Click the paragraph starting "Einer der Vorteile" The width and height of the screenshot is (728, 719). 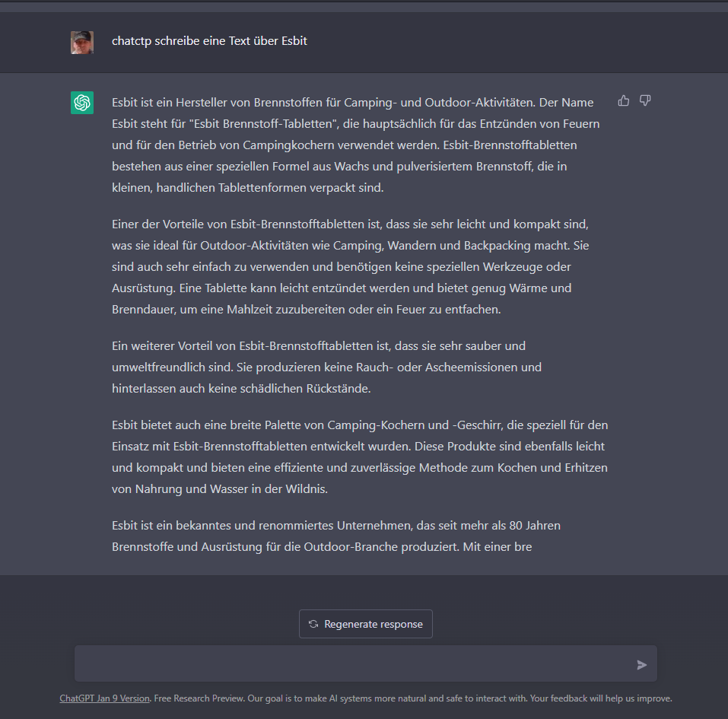[351, 266]
